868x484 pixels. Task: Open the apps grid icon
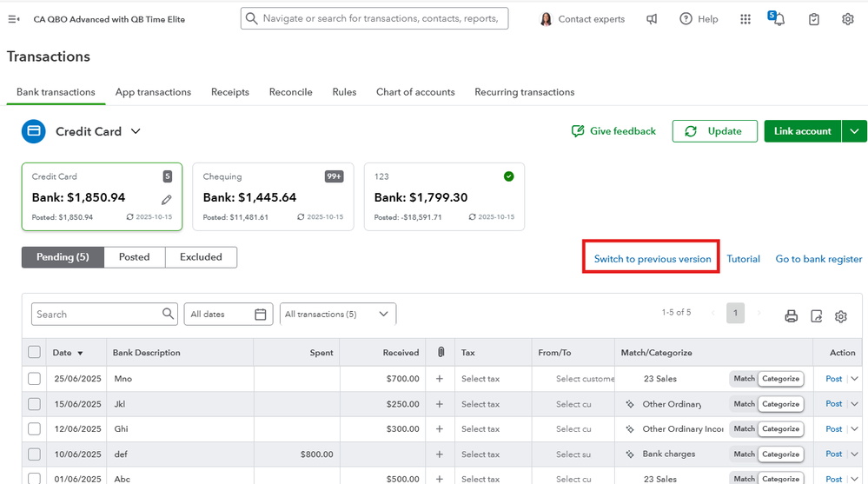pyautogui.click(x=745, y=19)
